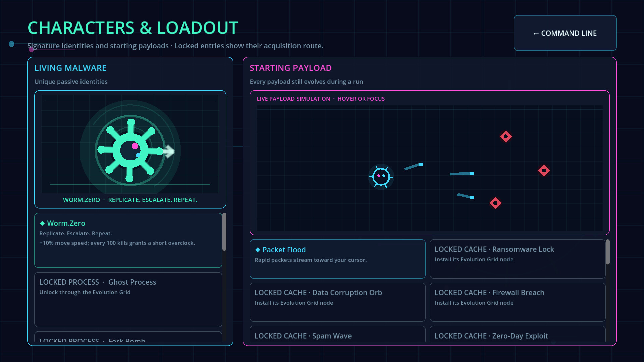Click the arrow icon on the Worm.Zero portrait

click(x=169, y=152)
